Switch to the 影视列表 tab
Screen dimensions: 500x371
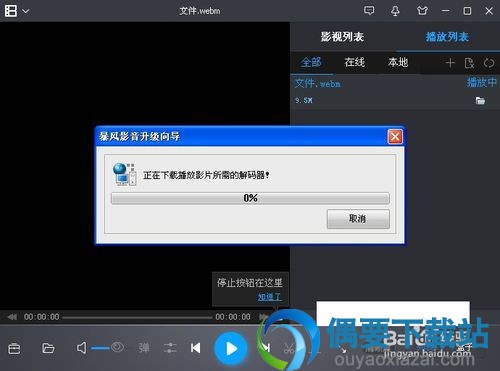coord(342,37)
